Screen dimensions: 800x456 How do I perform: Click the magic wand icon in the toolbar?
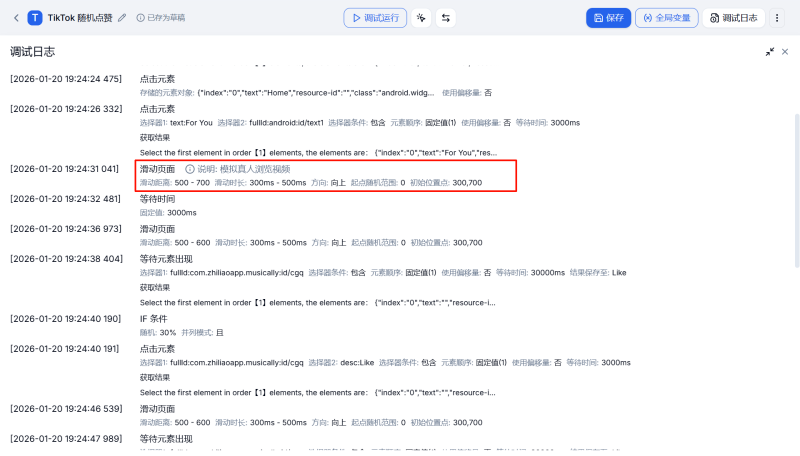(421, 18)
